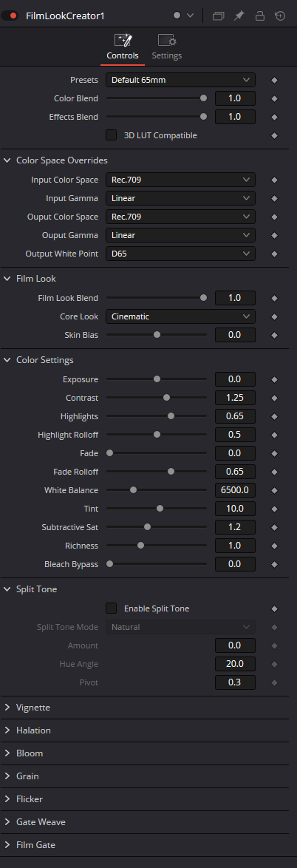This screenshot has height=868, width=297.
Task: Click keyframe diamond for Output White Point
Action: (274, 254)
